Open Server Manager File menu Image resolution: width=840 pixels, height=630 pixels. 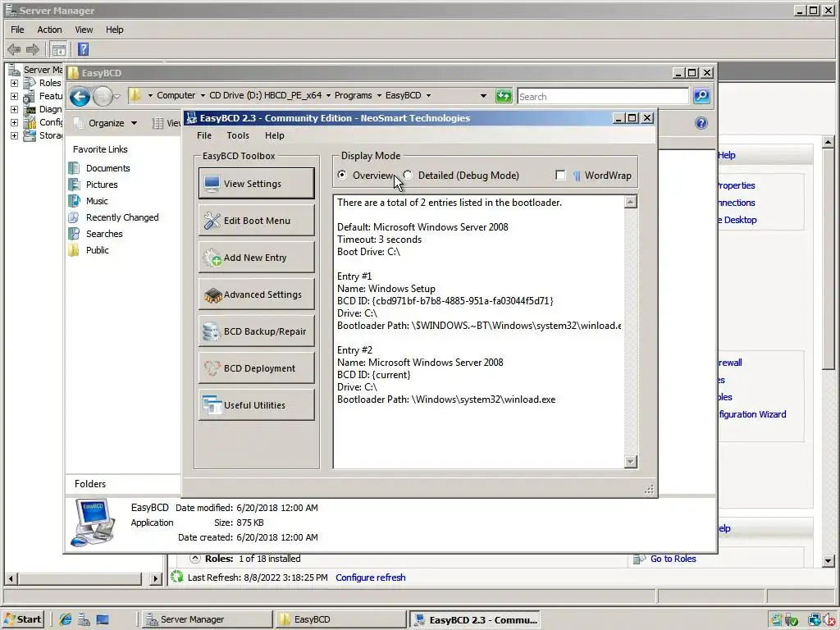coord(18,30)
